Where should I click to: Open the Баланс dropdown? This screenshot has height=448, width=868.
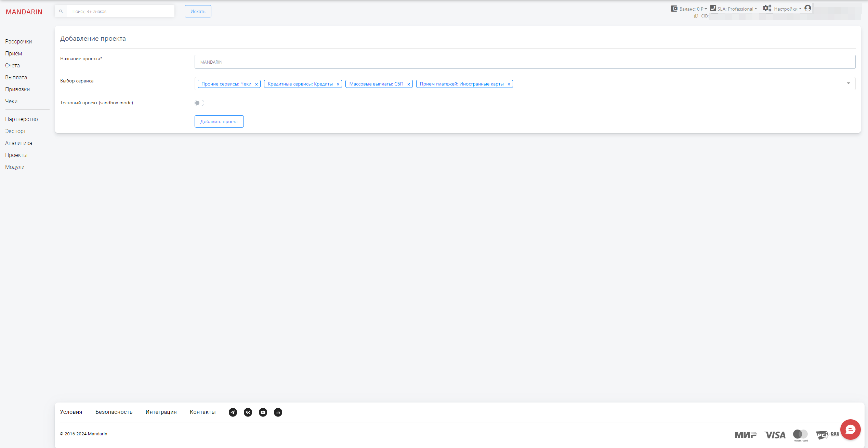tap(692, 9)
